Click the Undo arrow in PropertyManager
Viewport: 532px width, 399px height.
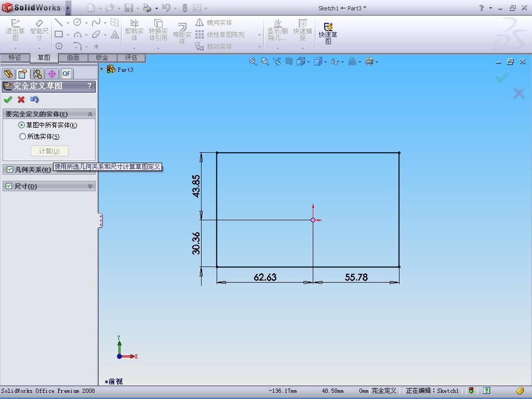click(x=34, y=99)
